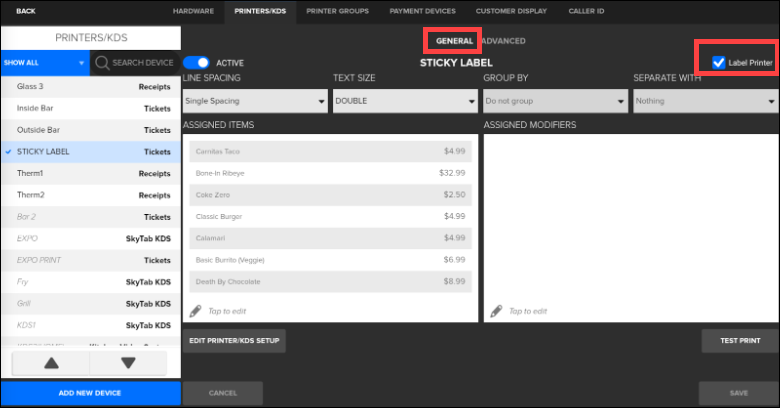Uncheck the Label Printer checkbox
The height and width of the screenshot is (408, 780).
click(718, 63)
